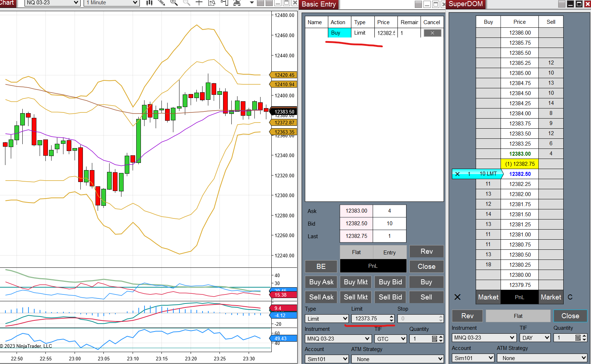Click the plain Sell button

pos(426,297)
